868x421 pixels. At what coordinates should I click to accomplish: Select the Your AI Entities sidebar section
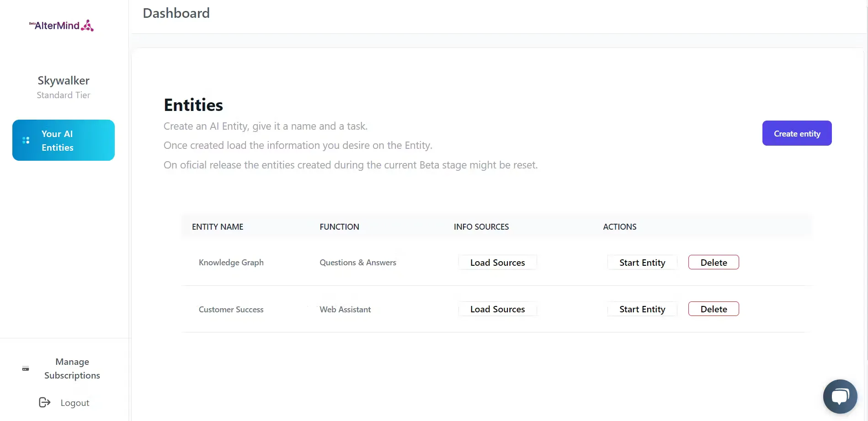[x=63, y=140]
